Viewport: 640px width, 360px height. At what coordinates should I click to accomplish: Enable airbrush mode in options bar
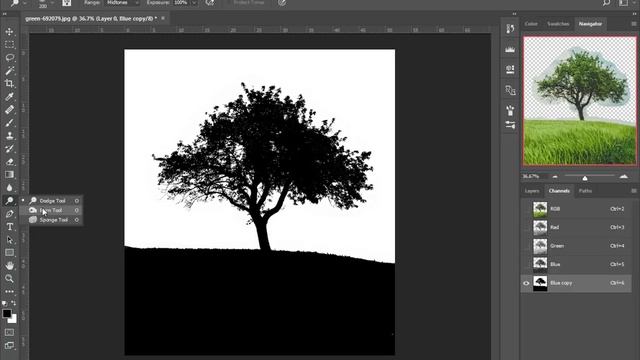pyautogui.click(x=209, y=3)
